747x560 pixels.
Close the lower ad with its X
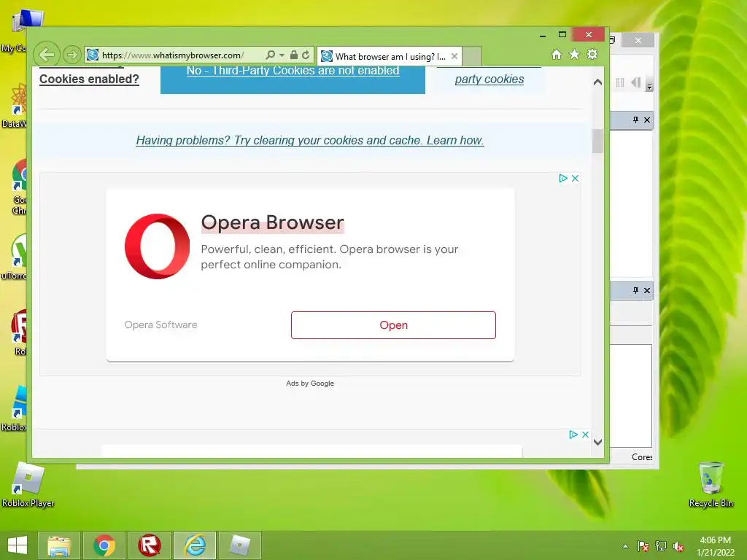[x=586, y=435]
